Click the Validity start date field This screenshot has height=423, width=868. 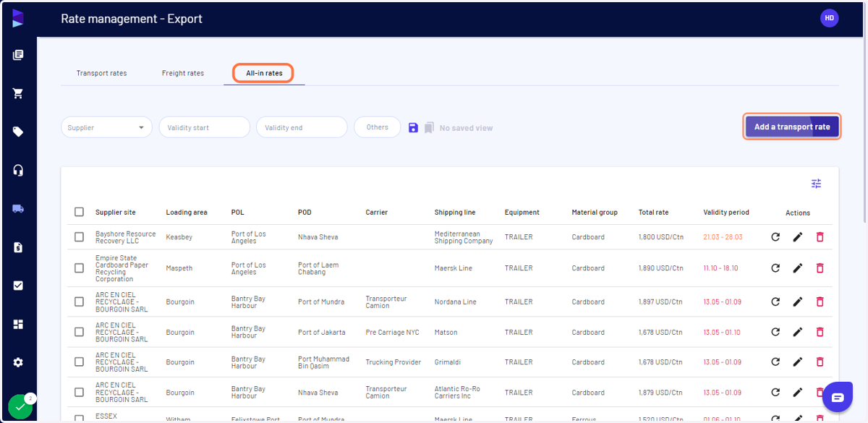[205, 127]
